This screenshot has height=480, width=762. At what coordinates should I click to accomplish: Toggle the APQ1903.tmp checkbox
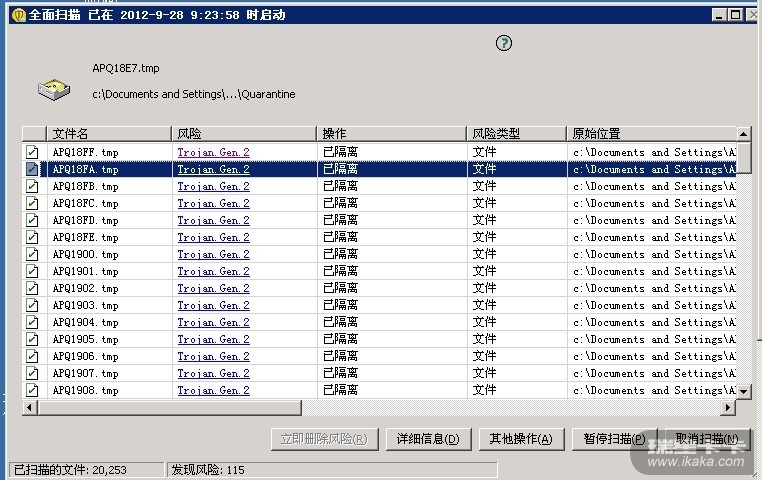coord(32,306)
